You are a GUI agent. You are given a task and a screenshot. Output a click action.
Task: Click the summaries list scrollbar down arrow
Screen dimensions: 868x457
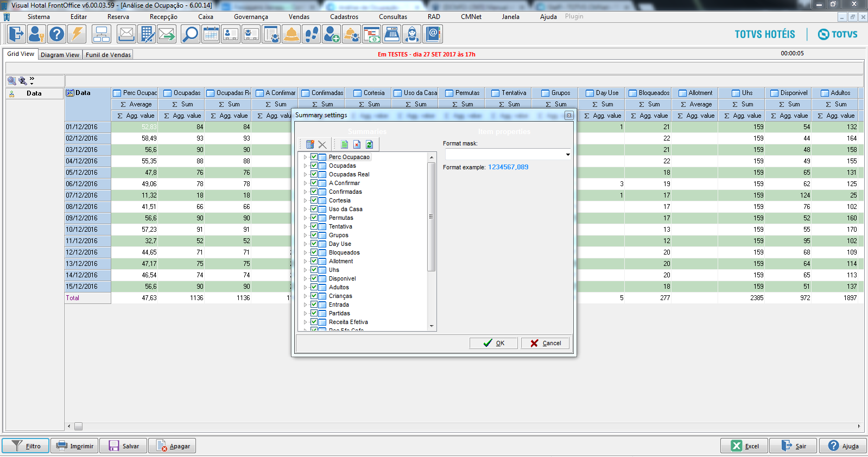pyautogui.click(x=432, y=326)
